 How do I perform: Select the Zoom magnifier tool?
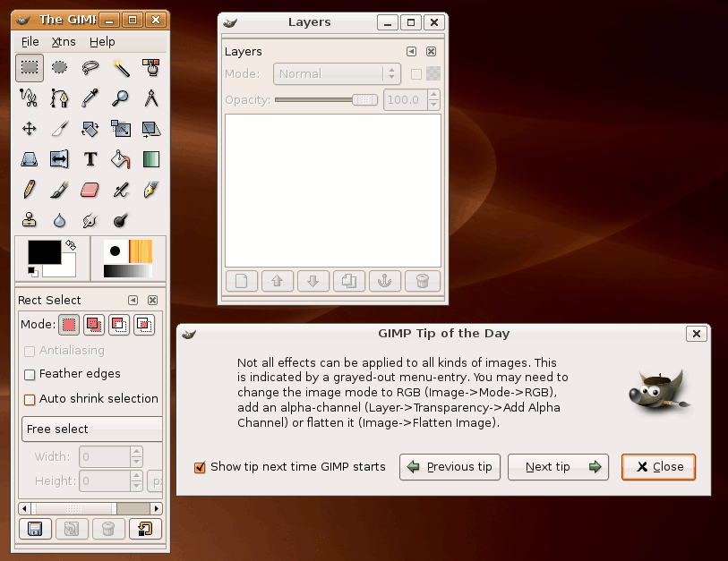(x=120, y=98)
